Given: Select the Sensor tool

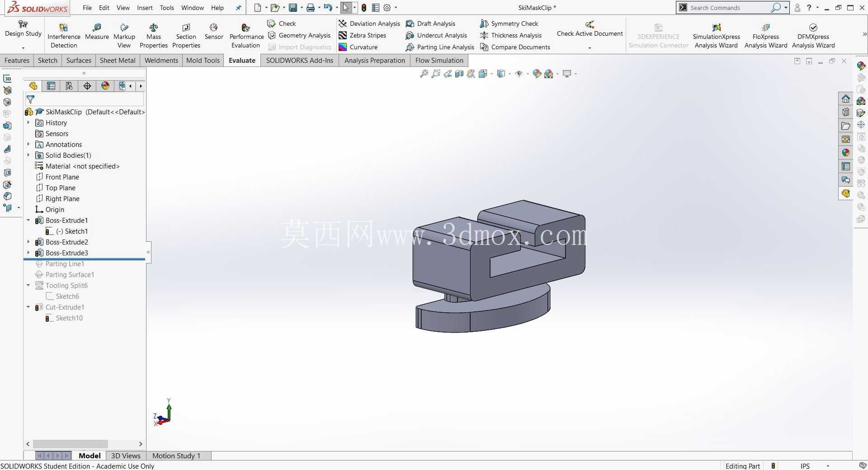Looking at the screenshot, I should (x=214, y=32).
